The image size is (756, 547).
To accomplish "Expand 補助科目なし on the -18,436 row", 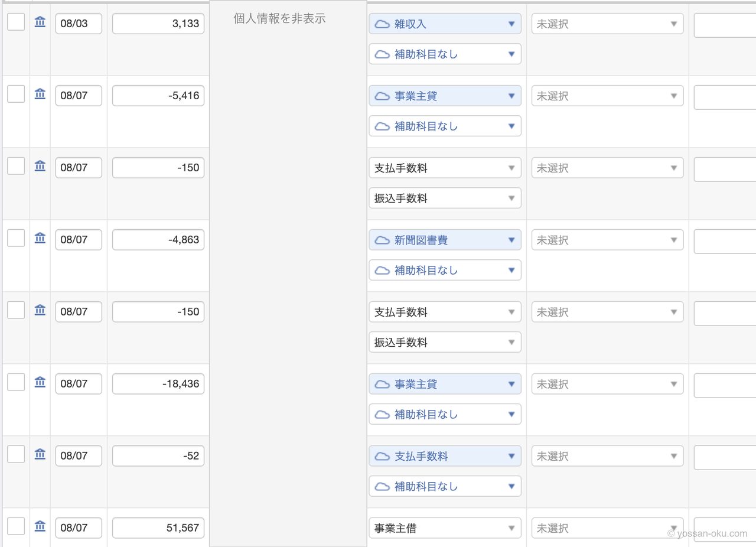I will (x=445, y=415).
